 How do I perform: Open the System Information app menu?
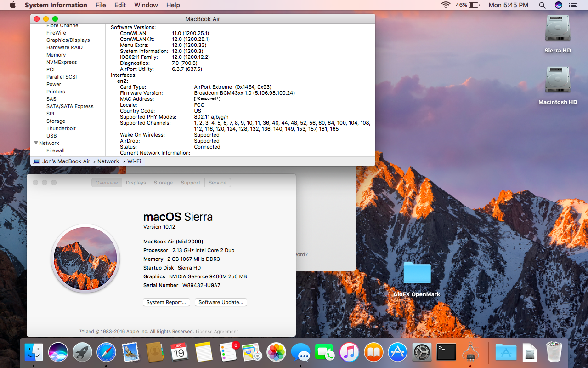(56, 5)
